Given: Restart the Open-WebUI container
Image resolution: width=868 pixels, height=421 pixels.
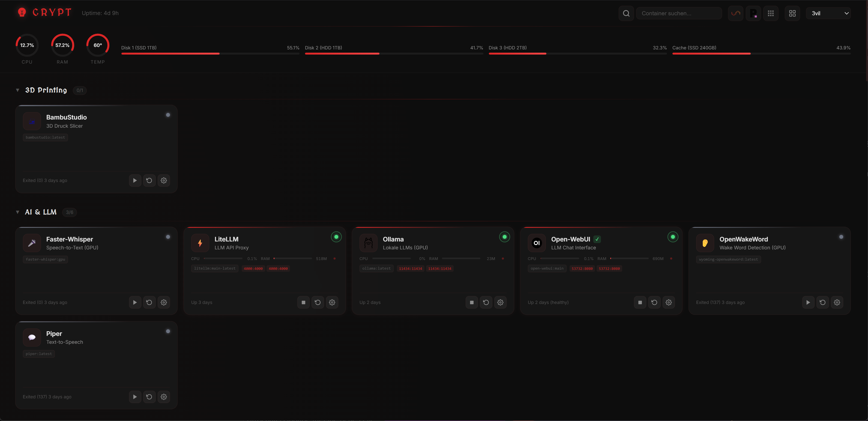Looking at the screenshot, I should tap(654, 302).
